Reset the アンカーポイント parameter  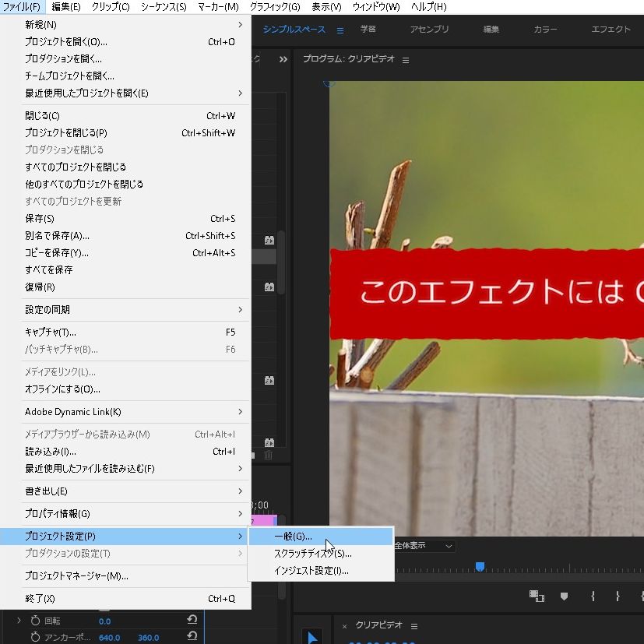(x=192, y=637)
